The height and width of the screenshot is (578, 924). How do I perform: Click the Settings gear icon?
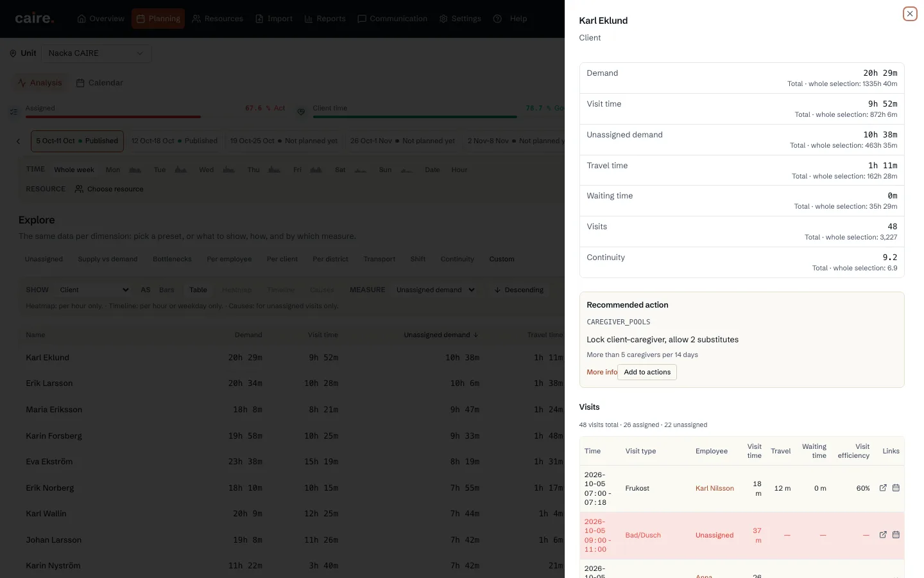coord(443,19)
